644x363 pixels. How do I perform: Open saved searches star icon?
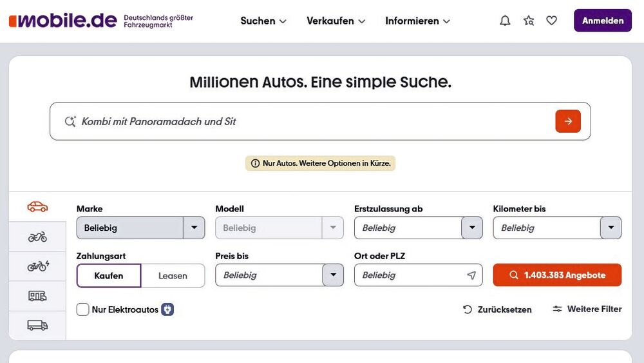pyautogui.click(x=529, y=21)
